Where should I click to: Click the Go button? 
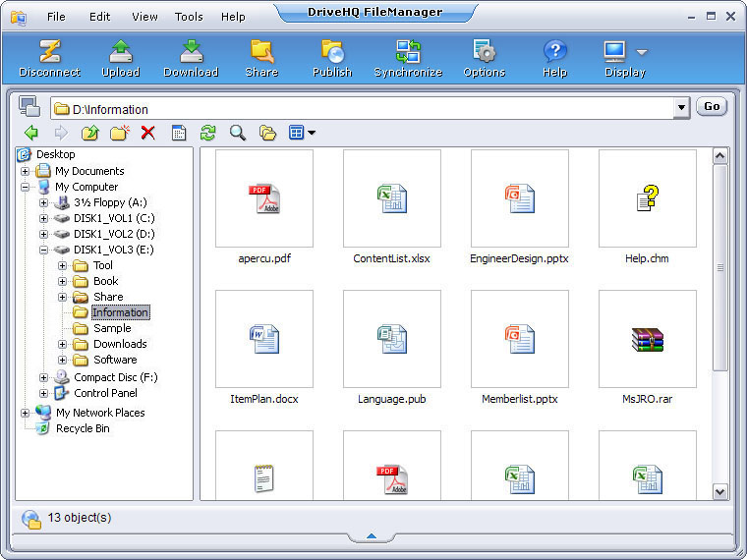point(712,107)
